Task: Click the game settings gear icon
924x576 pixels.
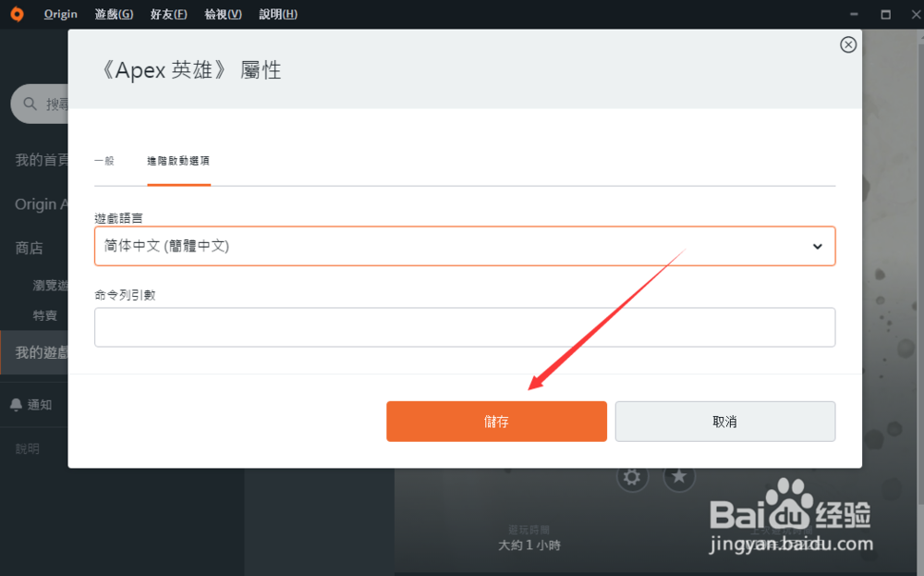Action: 632,476
